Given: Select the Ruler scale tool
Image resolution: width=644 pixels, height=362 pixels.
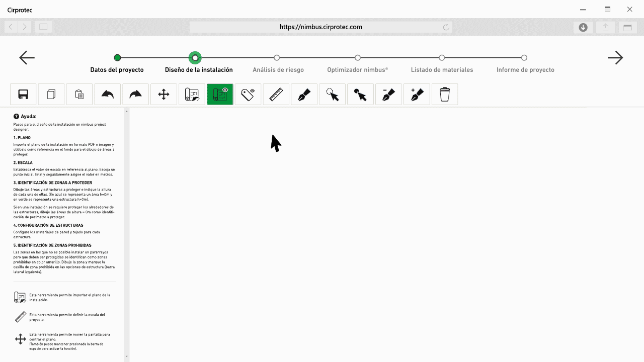Looking at the screenshot, I should pos(276,94).
